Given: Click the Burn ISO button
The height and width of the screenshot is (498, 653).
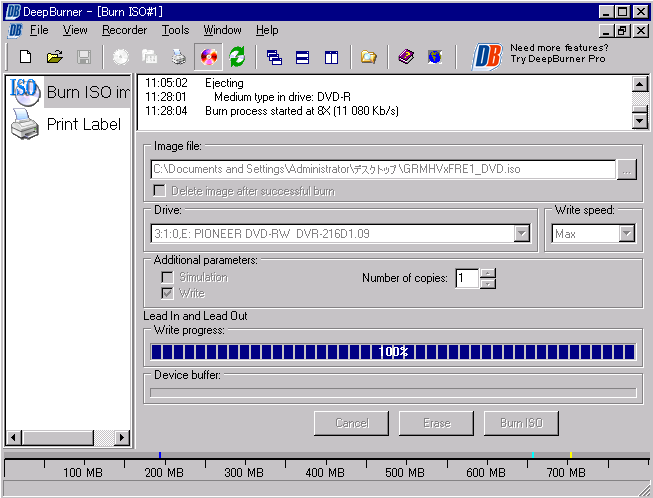Looking at the screenshot, I should click(521, 423).
